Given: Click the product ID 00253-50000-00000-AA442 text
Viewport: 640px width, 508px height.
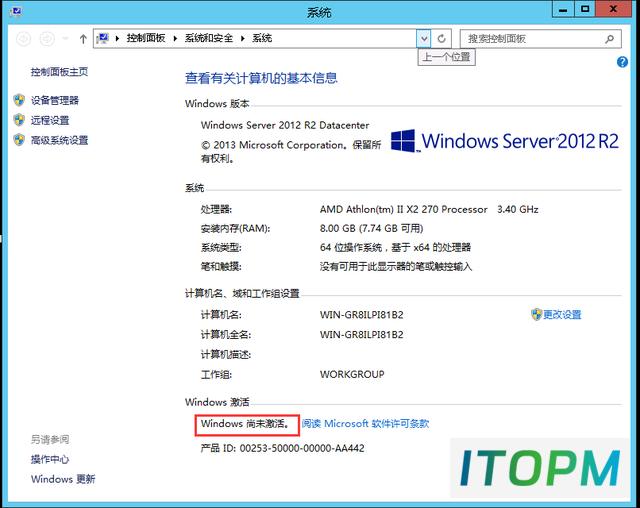Looking at the screenshot, I should [x=282, y=448].
